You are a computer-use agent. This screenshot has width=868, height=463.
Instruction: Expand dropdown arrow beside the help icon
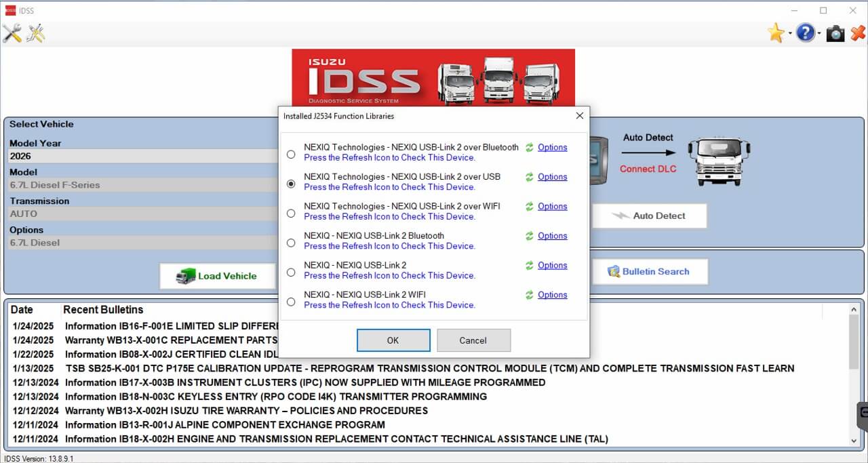[x=819, y=34]
